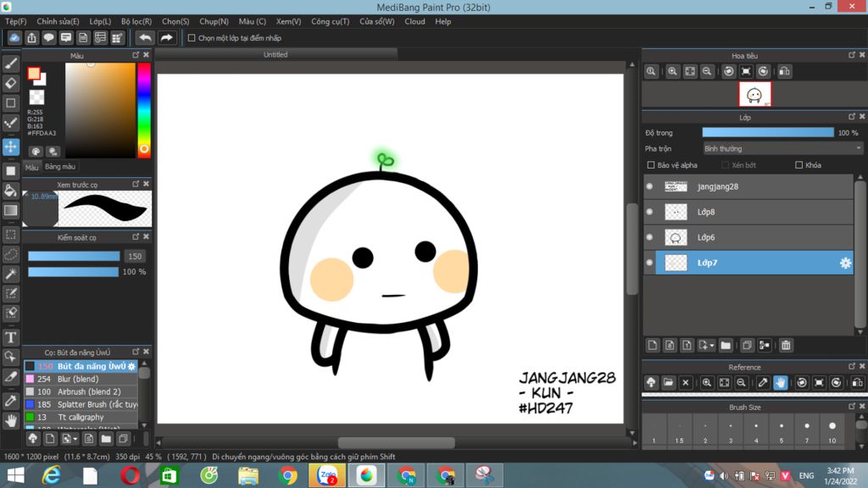
Task: Open File Explorer from the taskbar
Action: click(x=248, y=475)
